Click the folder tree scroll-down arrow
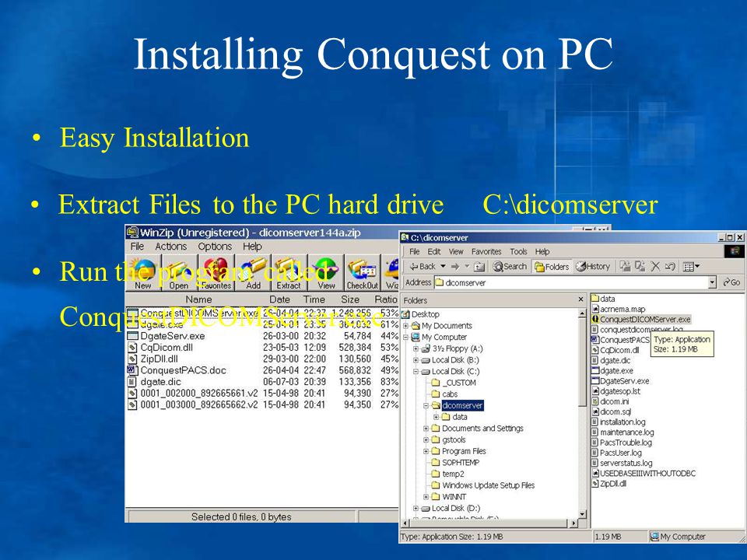Image resolution: width=747 pixels, height=560 pixels. (x=582, y=514)
